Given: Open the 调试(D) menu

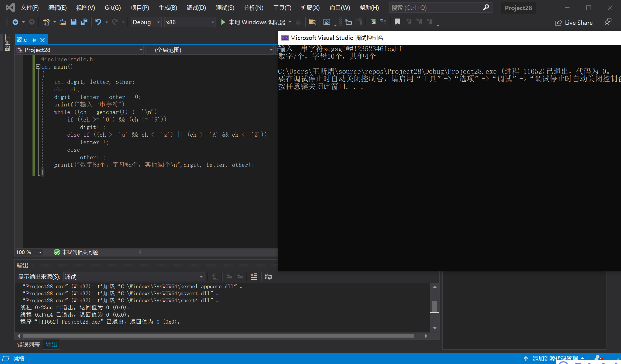Looking at the screenshot, I should coord(196,8).
